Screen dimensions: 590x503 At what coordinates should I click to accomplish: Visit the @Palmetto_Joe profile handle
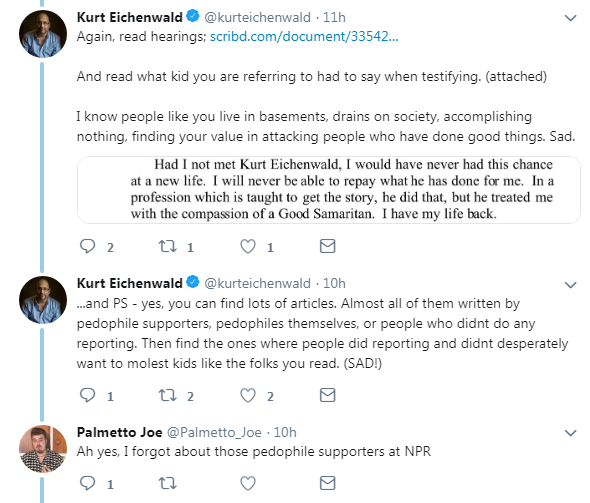pos(214,432)
